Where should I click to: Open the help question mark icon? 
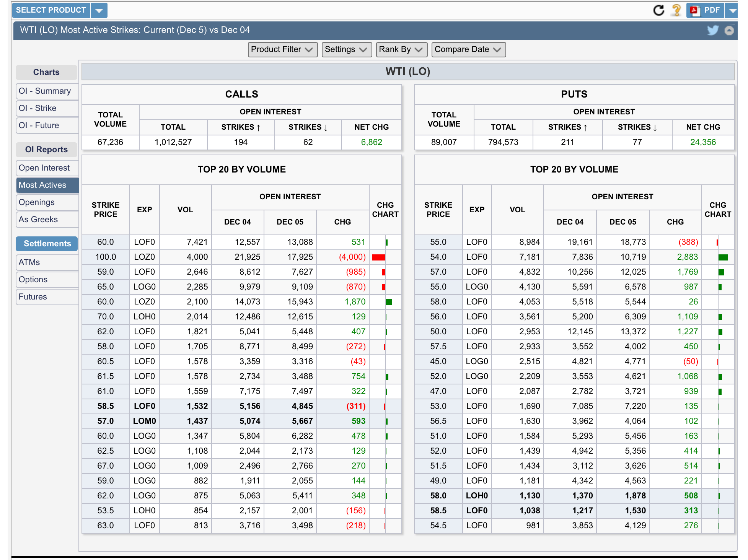pyautogui.click(x=676, y=10)
